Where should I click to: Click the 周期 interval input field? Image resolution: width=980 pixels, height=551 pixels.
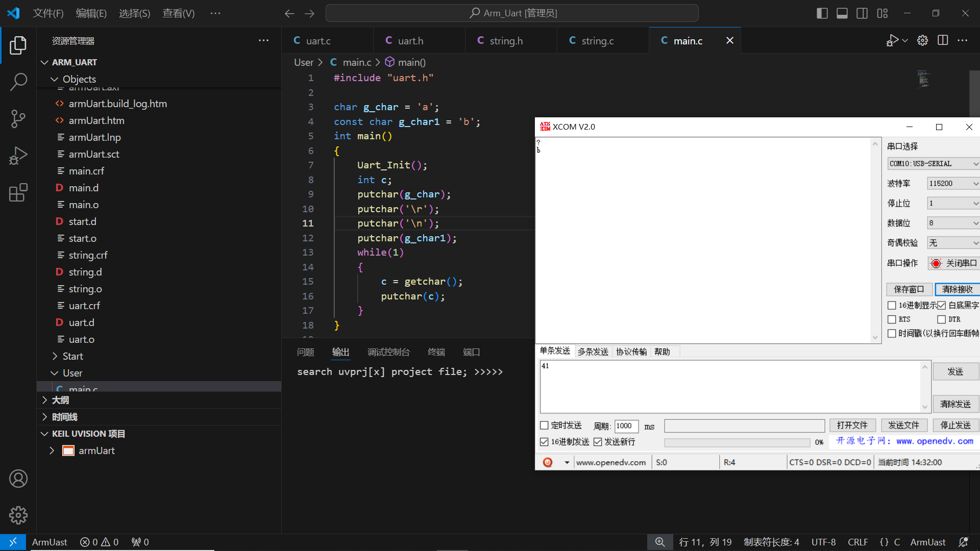click(x=626, y=426)
